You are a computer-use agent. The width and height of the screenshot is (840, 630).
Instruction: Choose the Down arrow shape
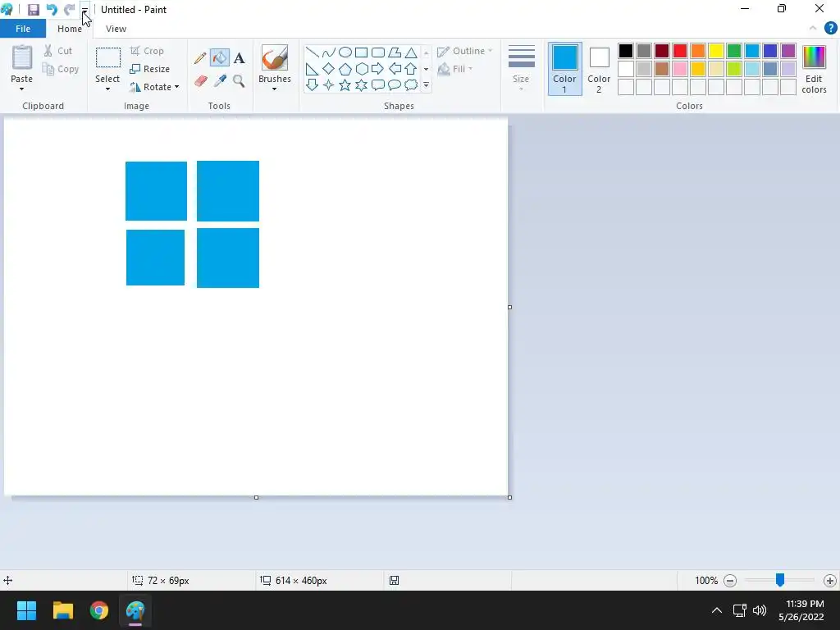313,85
